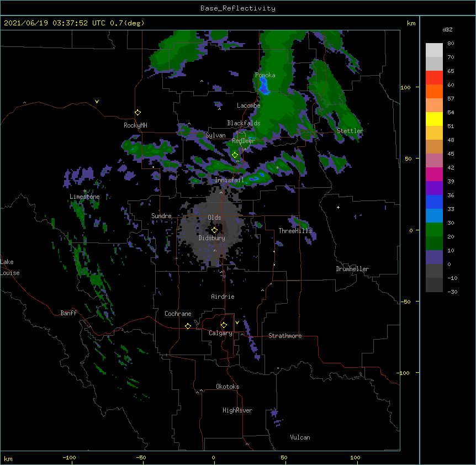Click the yellow diamond marker above Calgary label
Screen dimensions: 476x465
pyautogui.click(x=224, y=325)
